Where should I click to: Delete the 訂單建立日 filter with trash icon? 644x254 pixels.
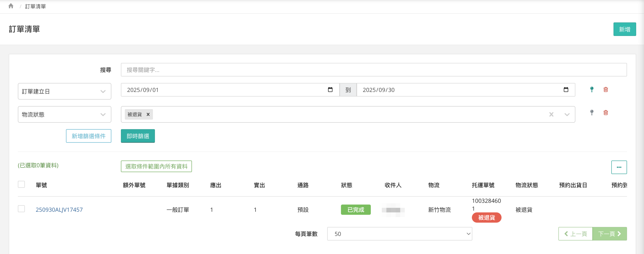click(x=606, y=90)
